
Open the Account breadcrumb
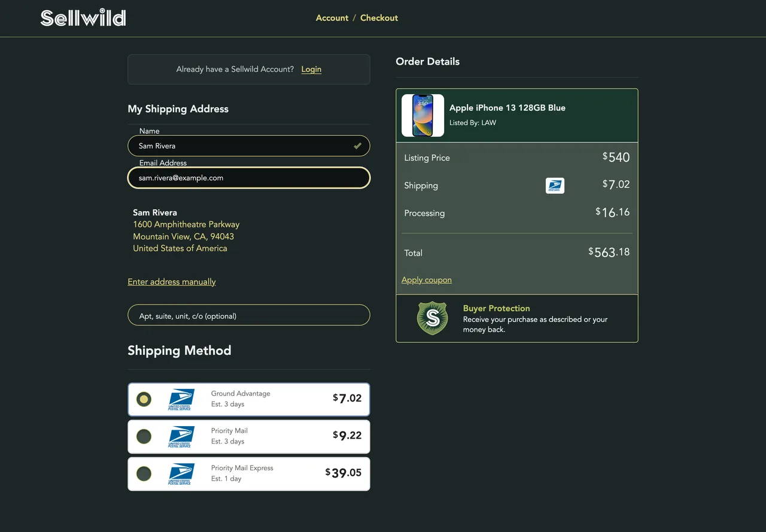[332, 18]
